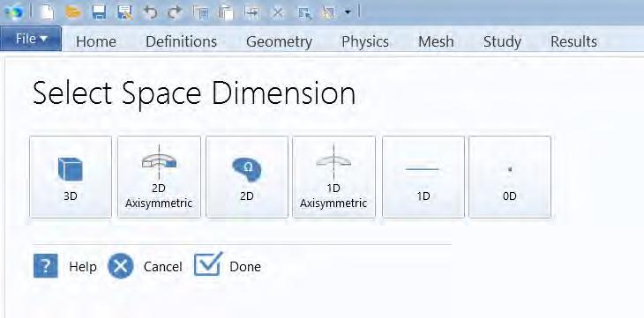Click the Done checkmark icon
Screen dimensions: 644x318
coord(208,264)
